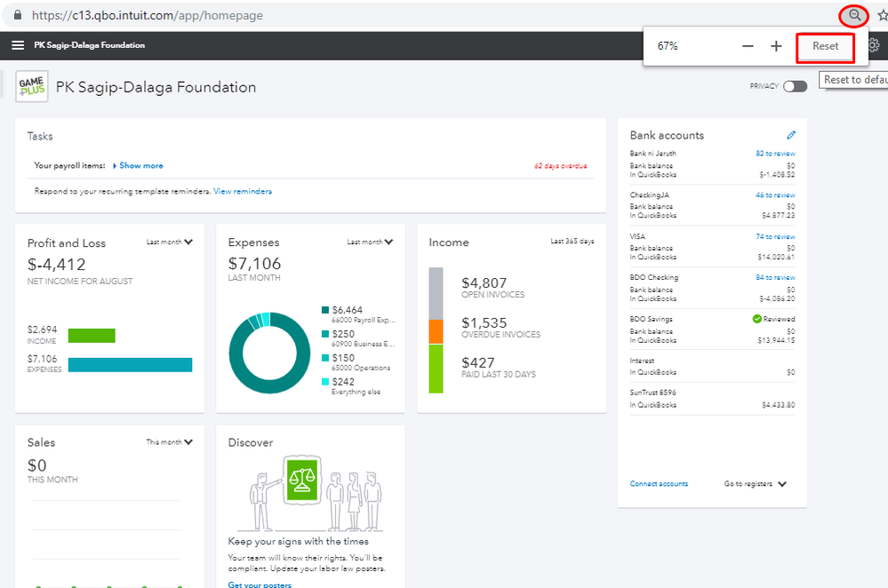Click the Game Plus company logo
This screenshot has height=588, width=888.
[32, 87]
